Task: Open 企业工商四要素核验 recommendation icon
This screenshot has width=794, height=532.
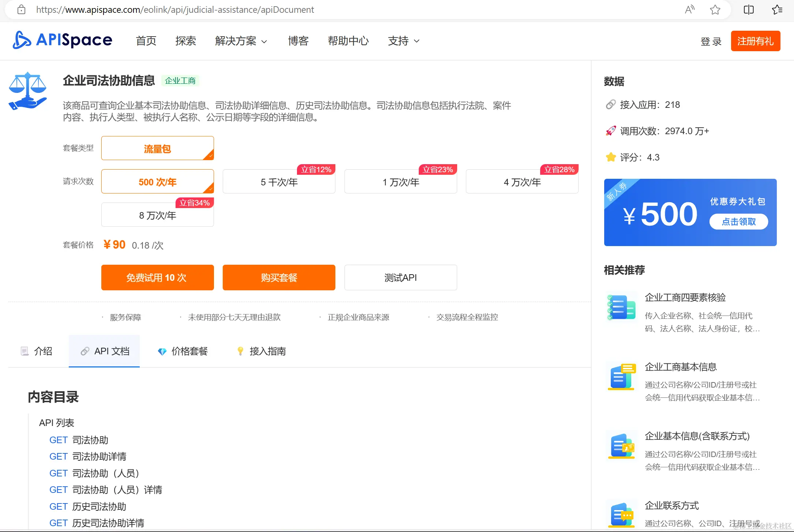Action: coord(621,307)
